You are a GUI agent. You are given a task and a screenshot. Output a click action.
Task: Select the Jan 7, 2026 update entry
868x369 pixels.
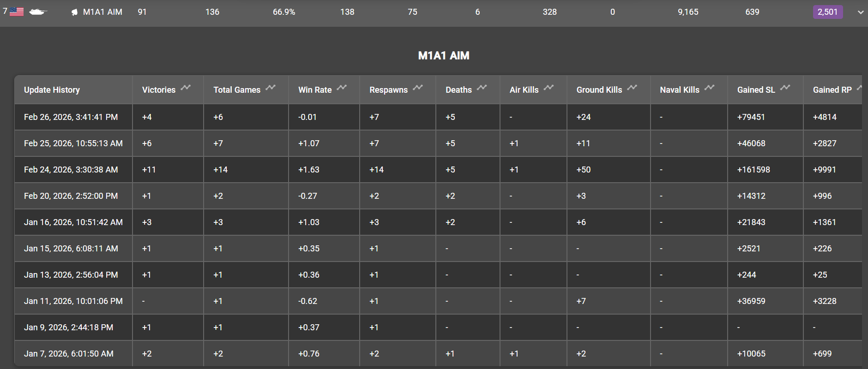(x=68, y=354)
